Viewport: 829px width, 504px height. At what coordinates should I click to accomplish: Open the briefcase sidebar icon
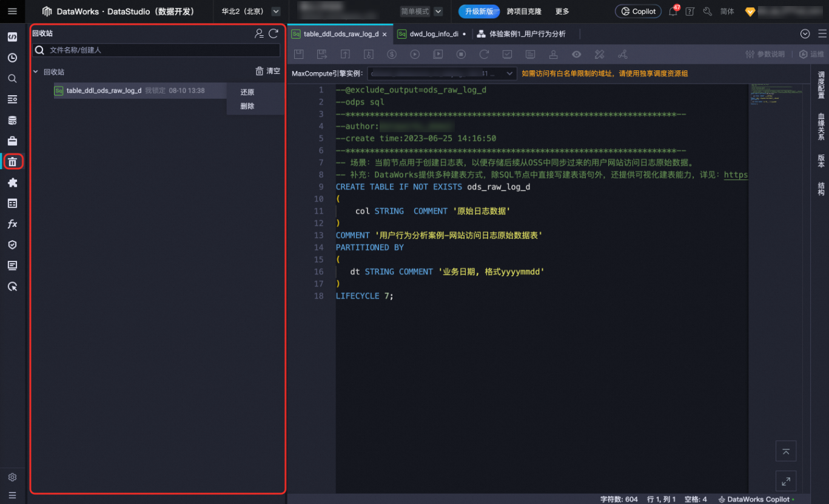12,141
